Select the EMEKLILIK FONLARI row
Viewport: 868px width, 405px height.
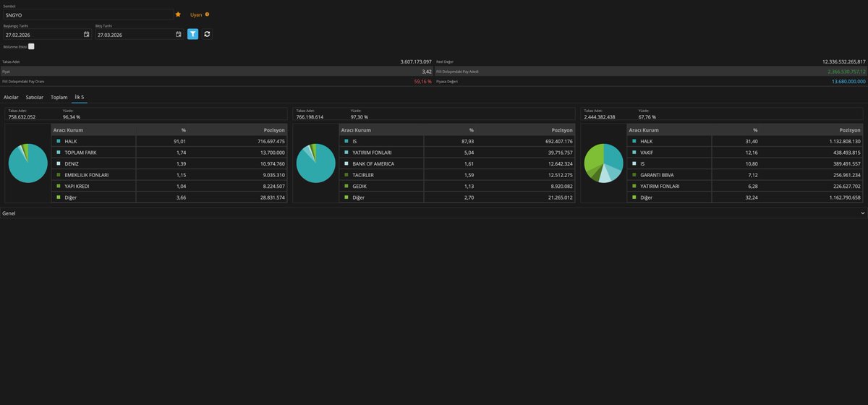click(170, 175)
